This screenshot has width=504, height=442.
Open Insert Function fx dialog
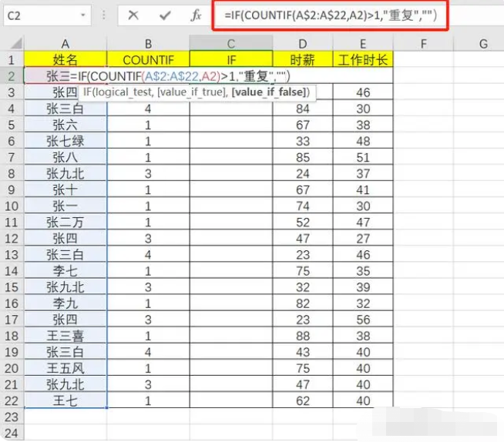(x=197, y=15)
